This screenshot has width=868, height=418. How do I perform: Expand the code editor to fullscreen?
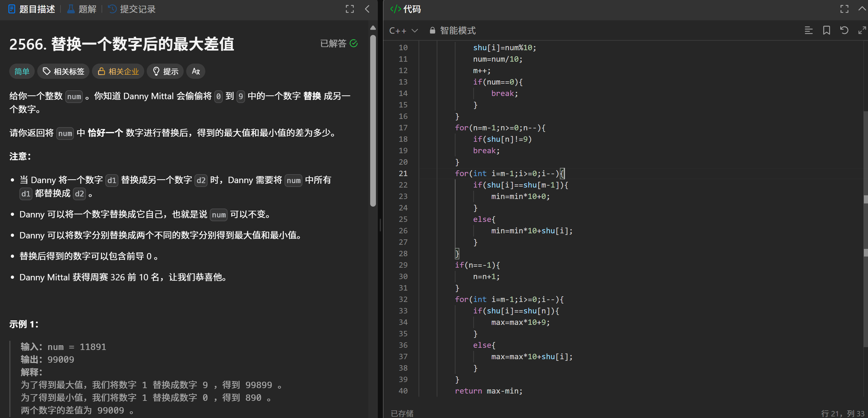tap(844, 9)
